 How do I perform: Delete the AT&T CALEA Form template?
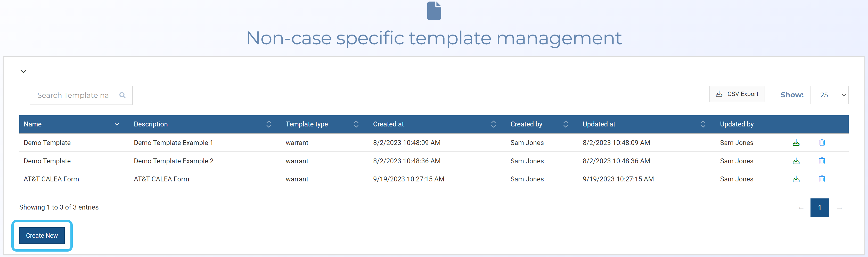[x=822, y=179]
